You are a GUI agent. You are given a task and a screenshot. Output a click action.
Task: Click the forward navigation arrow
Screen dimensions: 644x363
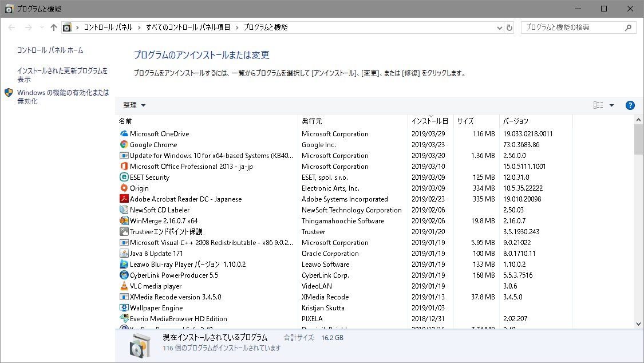click(29, 27)
